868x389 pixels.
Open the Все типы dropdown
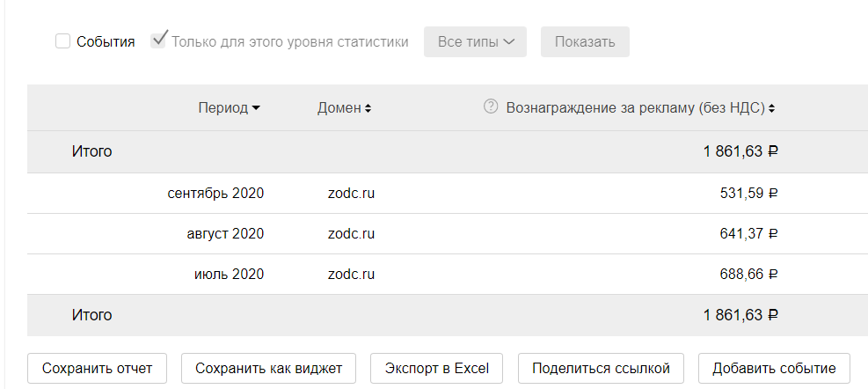475,41
